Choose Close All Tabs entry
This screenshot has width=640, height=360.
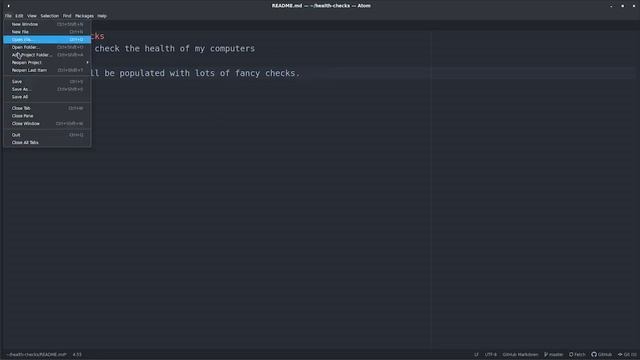(x=47, y=142)
